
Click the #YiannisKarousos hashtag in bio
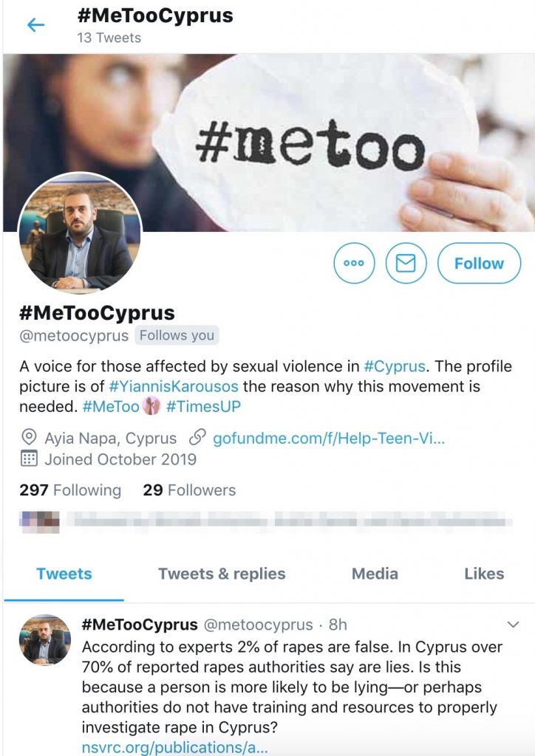[174, 386]
